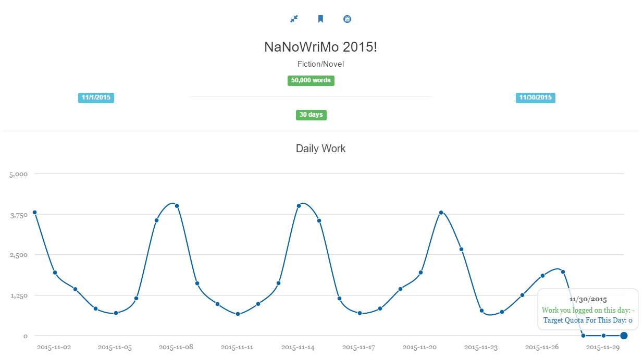Viewport: 644px width, 358px height.
Task: Click the 11/30/2015 end date badge
Action: [536, 97]
